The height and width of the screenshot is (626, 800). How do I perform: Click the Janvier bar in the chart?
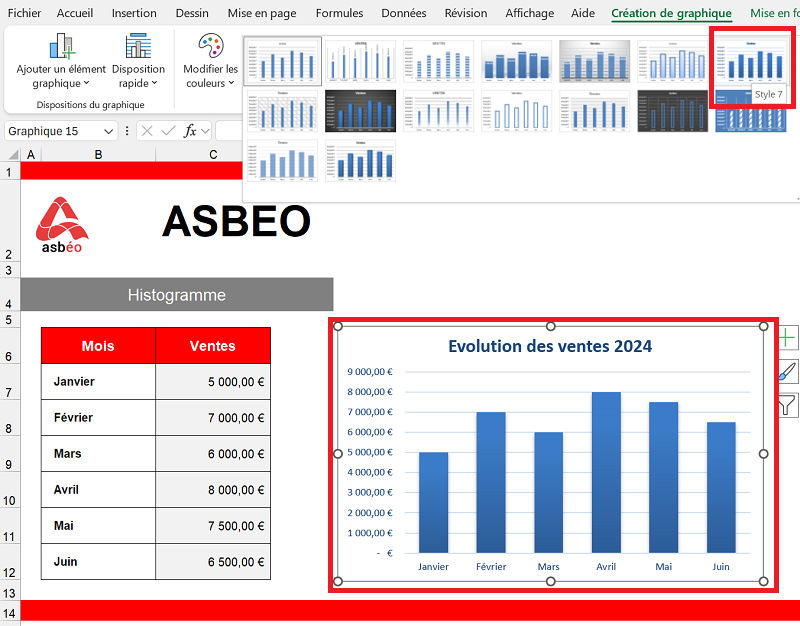click(433, 503)
